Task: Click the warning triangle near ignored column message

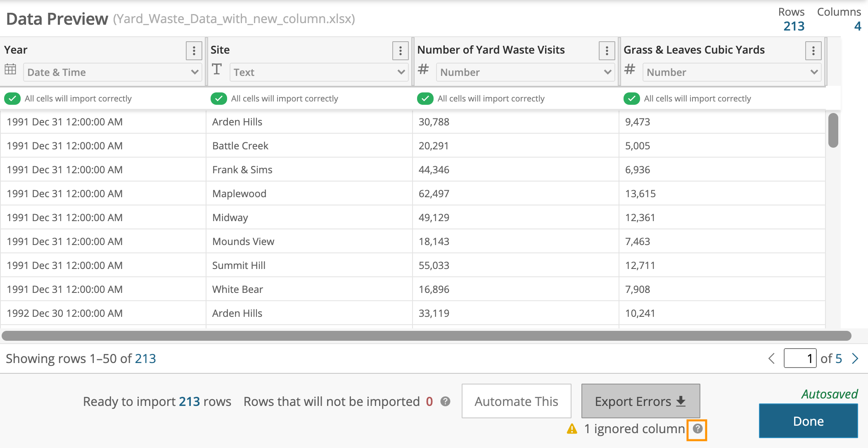Action: (x=572, y=429)
